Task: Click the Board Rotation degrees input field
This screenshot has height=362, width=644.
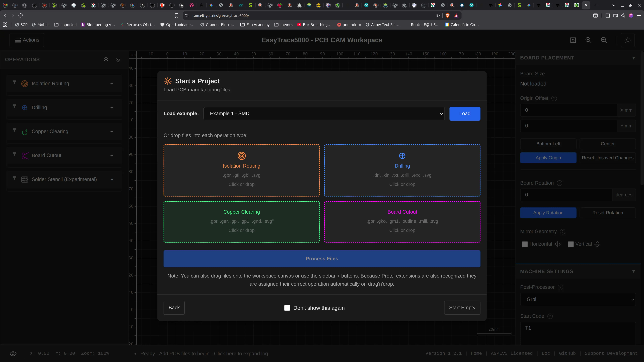Action: coord(566,195)
